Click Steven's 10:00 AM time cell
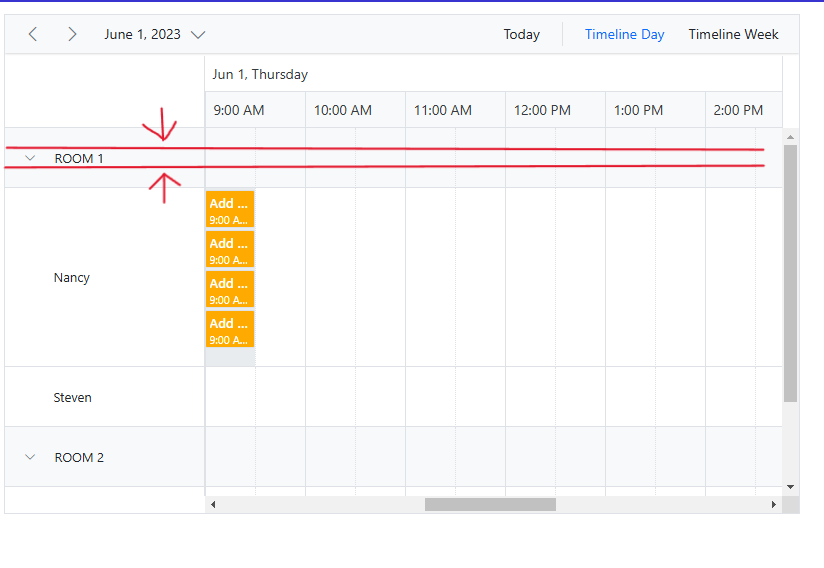This screenshot has width=824, height=568. tap(330, 397)
